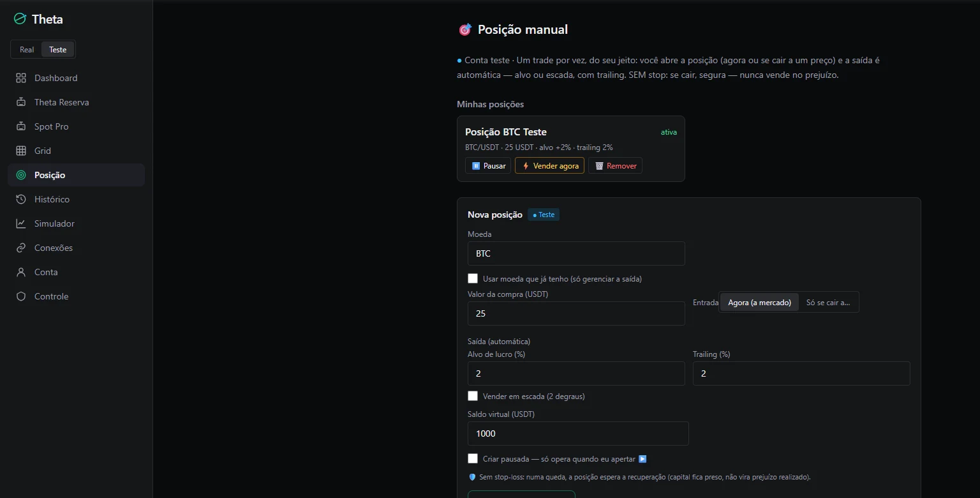Open Dashboard via its grid icon
This screenshot has height=498, width=980.
21,78
